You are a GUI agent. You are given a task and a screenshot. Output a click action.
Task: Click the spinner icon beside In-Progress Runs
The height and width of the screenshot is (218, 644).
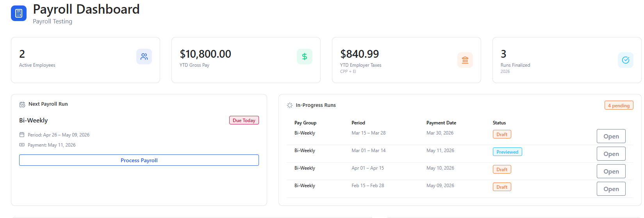pos(290,105)
